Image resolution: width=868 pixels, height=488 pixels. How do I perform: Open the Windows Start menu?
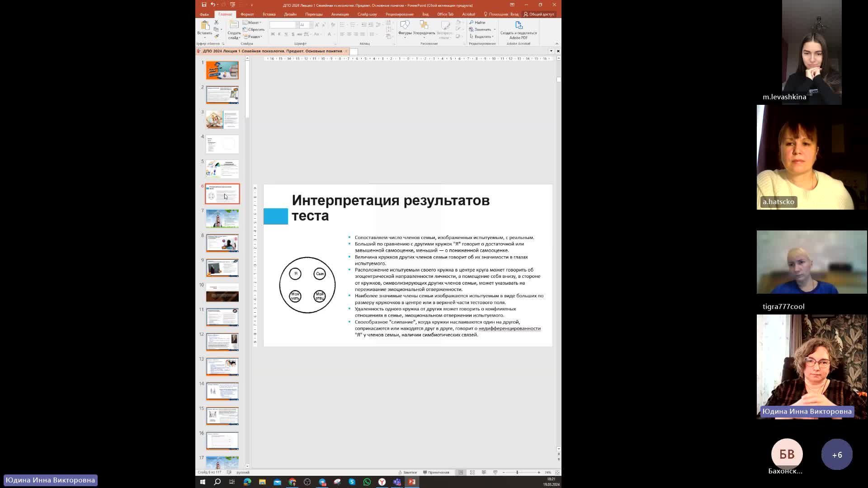pos(203,482)
